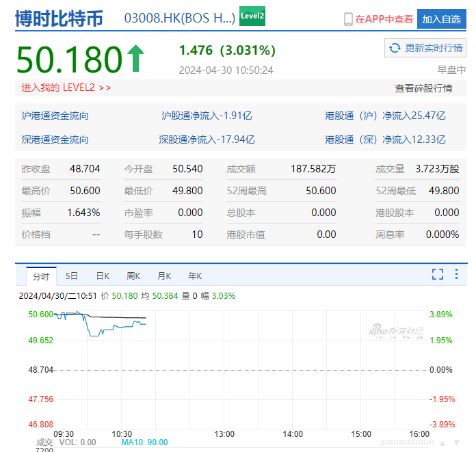This screenshot has height=452, width=476.
Task: Open the 进入我的LEVEL2 link
Action: pos(66,88)
